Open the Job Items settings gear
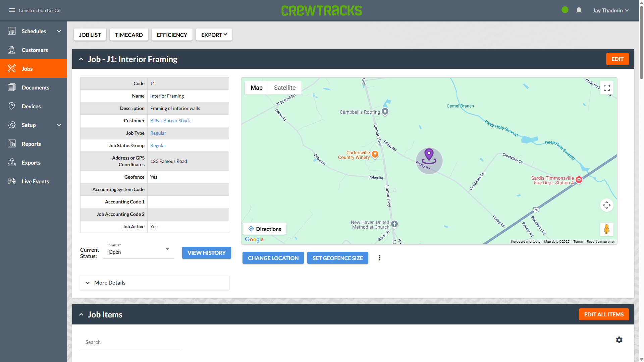The height and width of the screenshot is (362, 644). coord(619,340)
